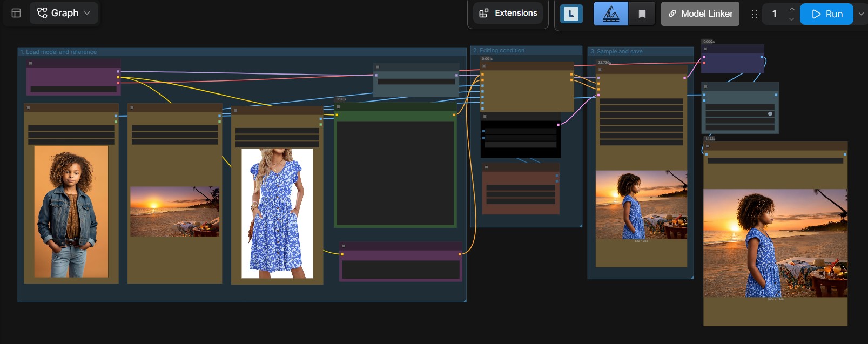
Task: Click the blue L icon in the toolbar
Action: (571, 14)
